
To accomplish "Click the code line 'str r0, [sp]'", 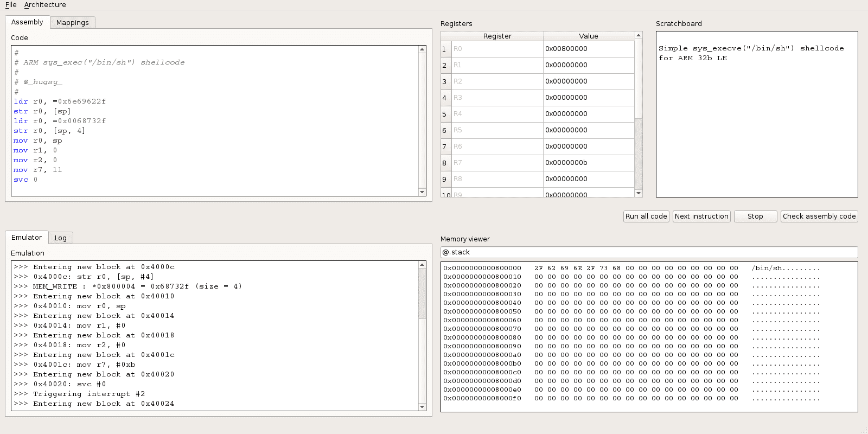I will [x=42, y=111].
